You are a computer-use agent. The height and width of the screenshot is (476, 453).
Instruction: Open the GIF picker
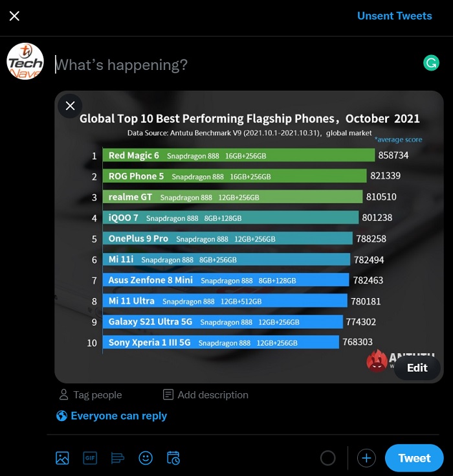[90, 458]
